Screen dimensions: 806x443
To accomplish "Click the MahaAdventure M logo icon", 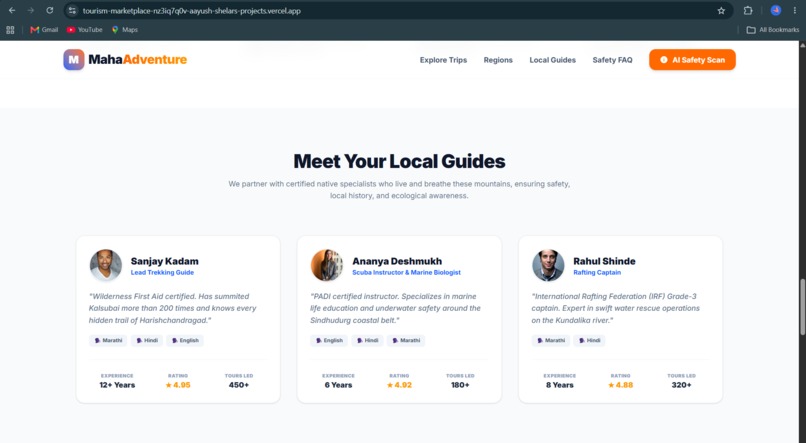I will click(74, 60).
